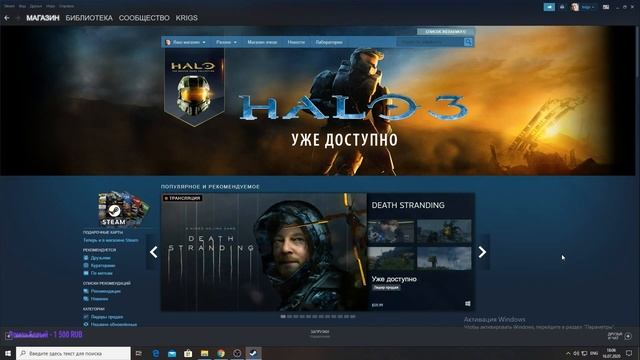Click the bottom-left Death Stranding screenshot
The image size is (640, 360).
[391, 258]
